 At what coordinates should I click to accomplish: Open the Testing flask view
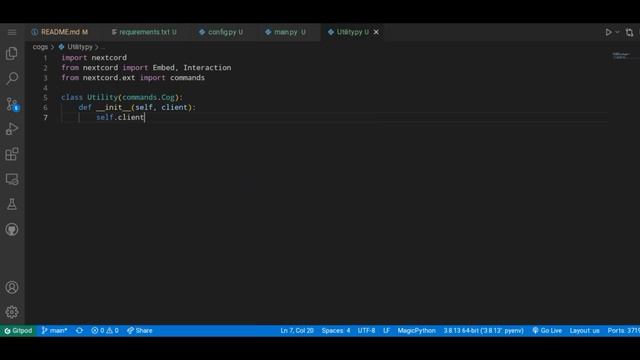click(x=12, y=204)
